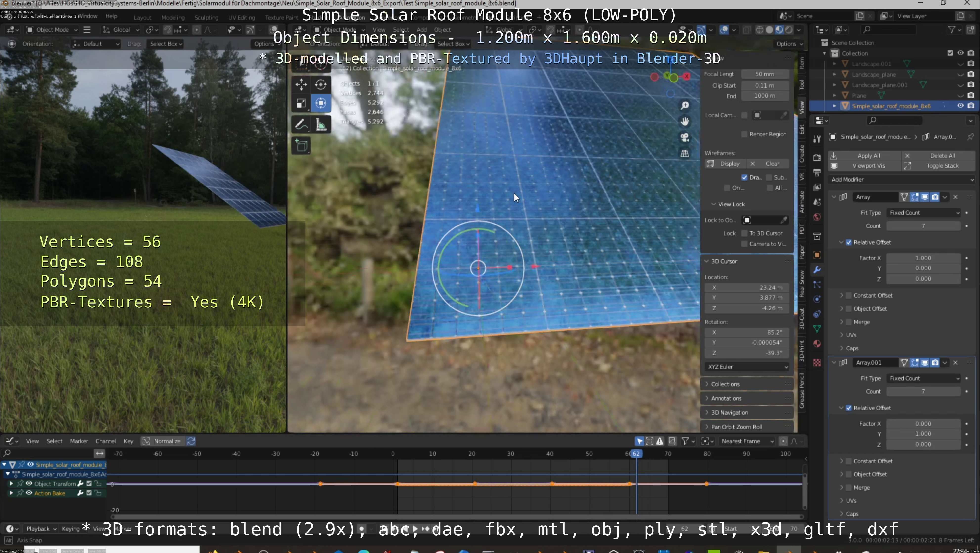Select the Scale tool in viewport toolbar

pyautogui.click(x=301, y=103)
